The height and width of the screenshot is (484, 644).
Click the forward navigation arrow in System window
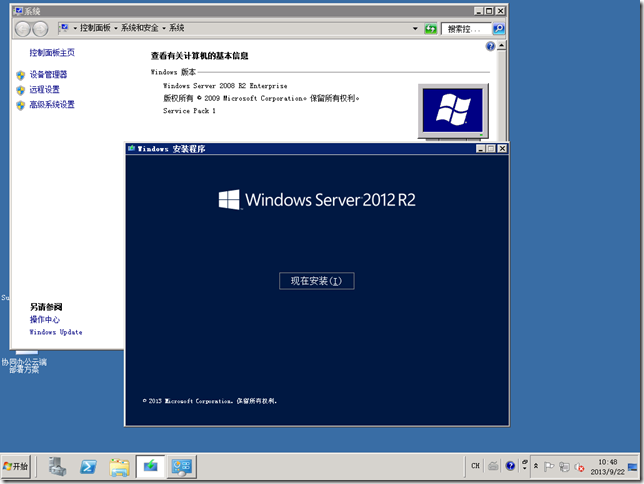tap(40, 28)
